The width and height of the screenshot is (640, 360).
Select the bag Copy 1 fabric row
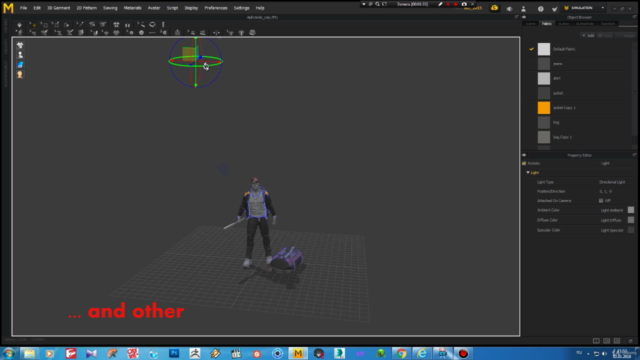coord(579,137)
